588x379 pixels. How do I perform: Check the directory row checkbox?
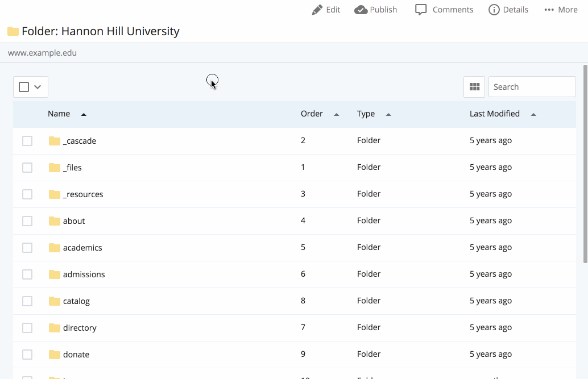point(27,328)
